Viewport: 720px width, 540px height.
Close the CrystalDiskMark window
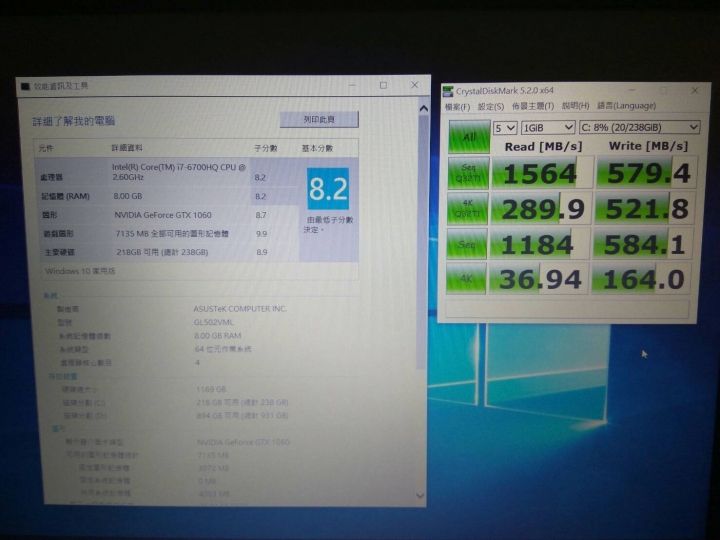[695, 90]
